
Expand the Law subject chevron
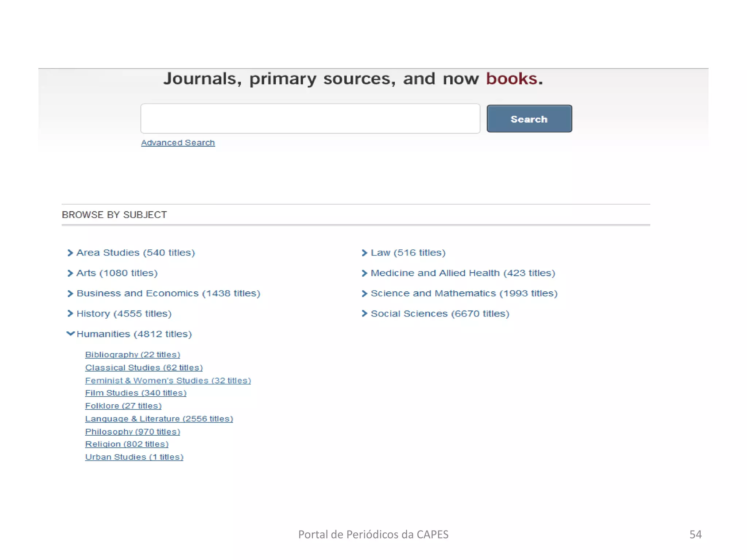(x=364, y=253)
